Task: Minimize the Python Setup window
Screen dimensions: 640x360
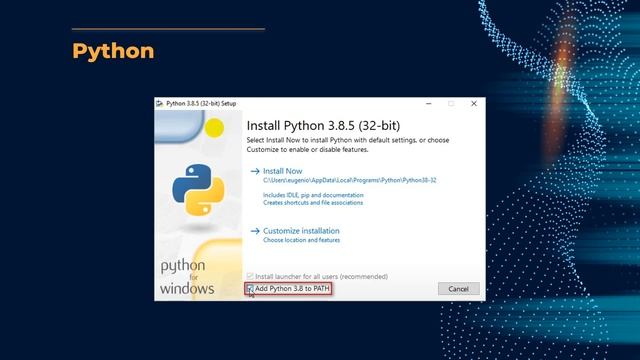Action: click(429, 104)
